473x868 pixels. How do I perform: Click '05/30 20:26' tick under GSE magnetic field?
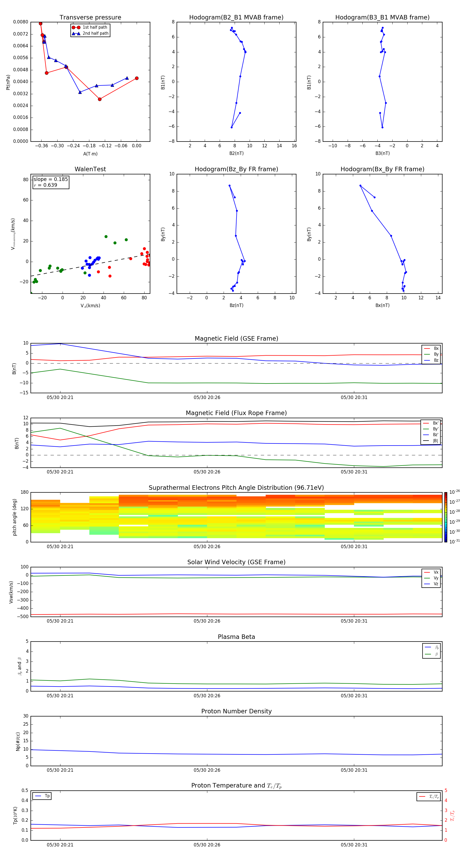pos(207,398)
